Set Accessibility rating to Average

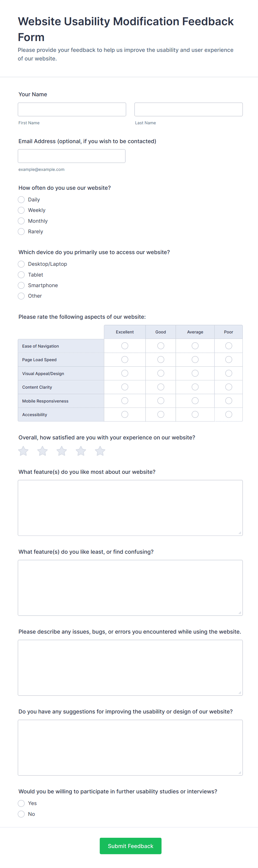[195, 414]
